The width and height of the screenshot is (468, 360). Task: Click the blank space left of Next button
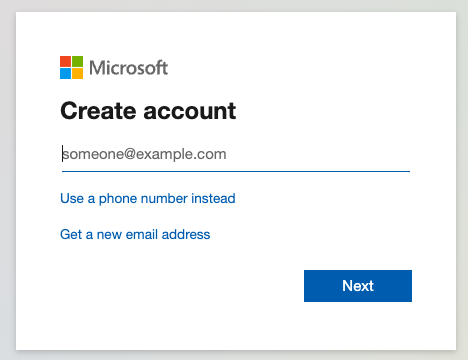click(180, 286)
